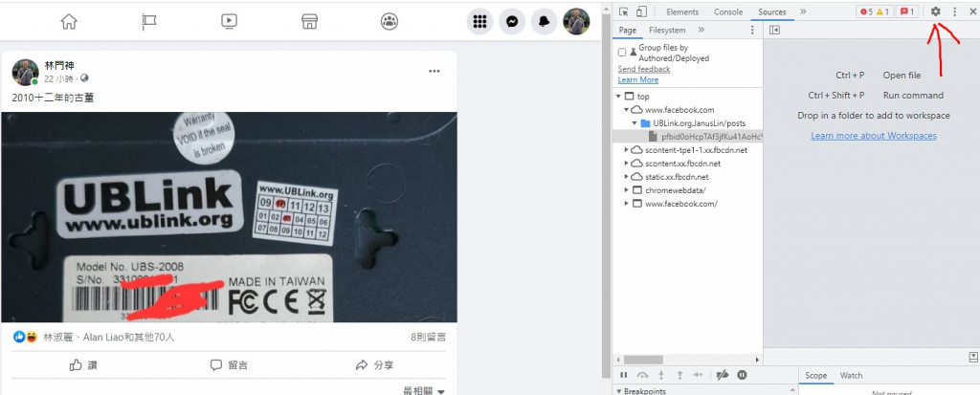Show more DevTools panels chevron

803,11
